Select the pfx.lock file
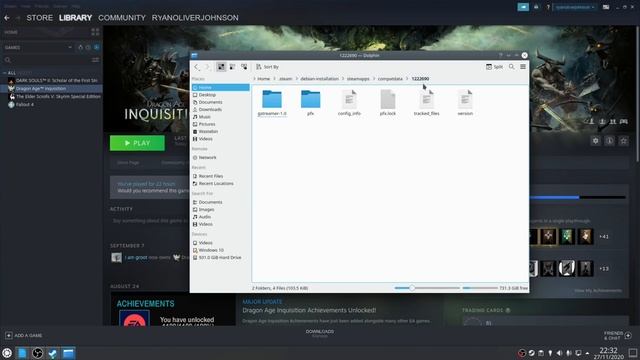 coord(388,103)
